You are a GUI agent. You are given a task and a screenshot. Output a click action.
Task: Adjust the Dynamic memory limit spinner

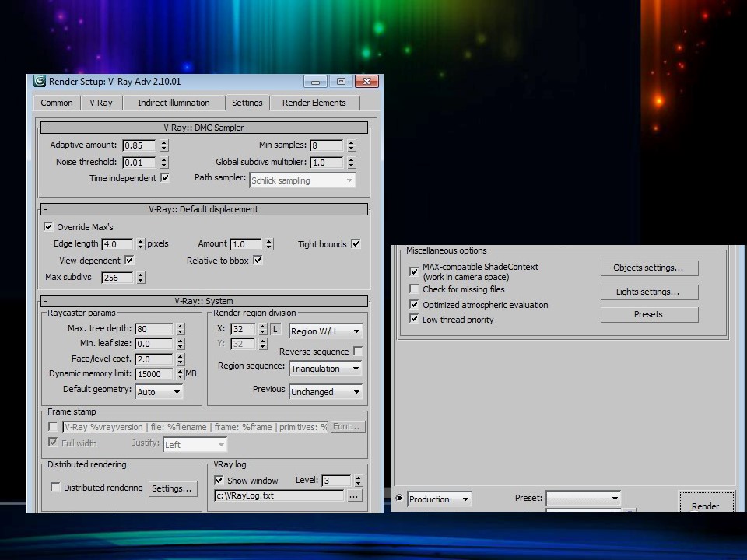(180, 374)
